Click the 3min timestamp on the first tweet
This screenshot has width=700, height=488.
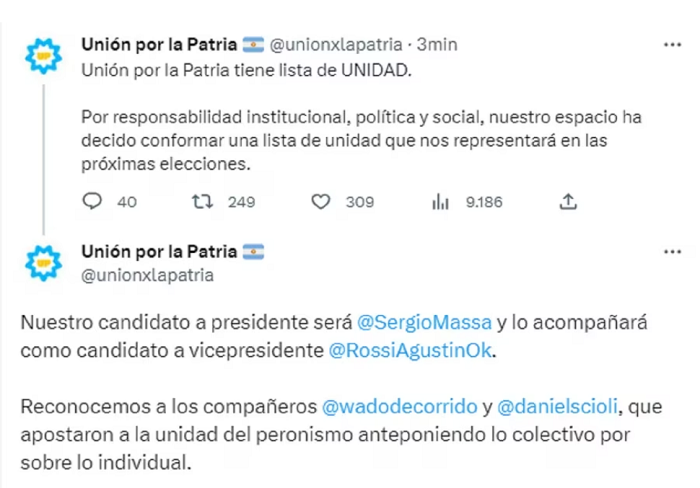437,45
